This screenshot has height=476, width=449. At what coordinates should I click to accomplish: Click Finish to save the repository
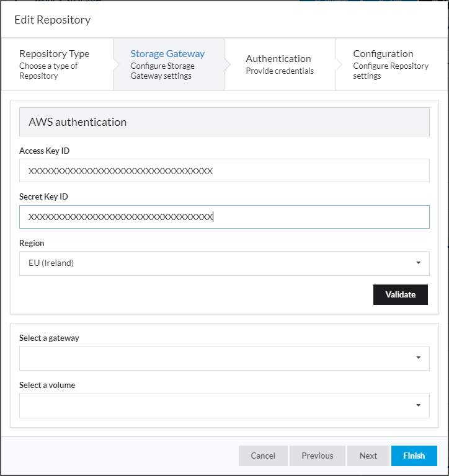tap(414, 456)
